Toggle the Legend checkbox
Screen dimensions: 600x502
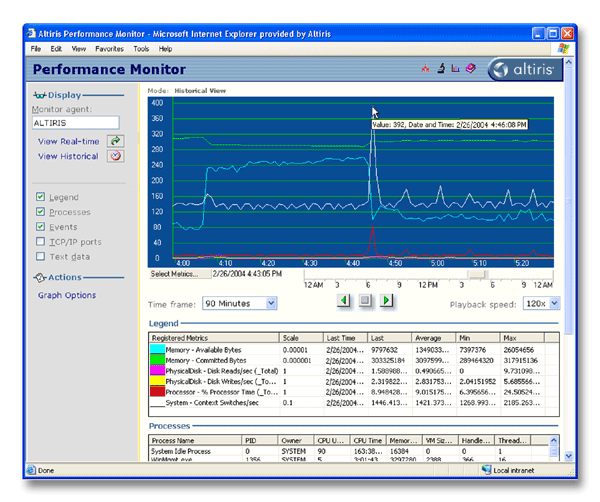click(40, 197)
